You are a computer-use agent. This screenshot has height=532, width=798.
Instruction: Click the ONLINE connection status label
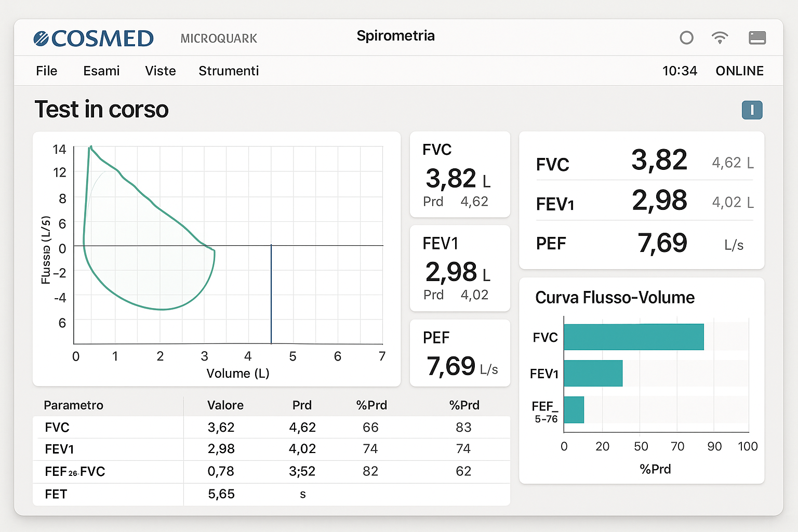pyautogui.click(x=739, y=71)
